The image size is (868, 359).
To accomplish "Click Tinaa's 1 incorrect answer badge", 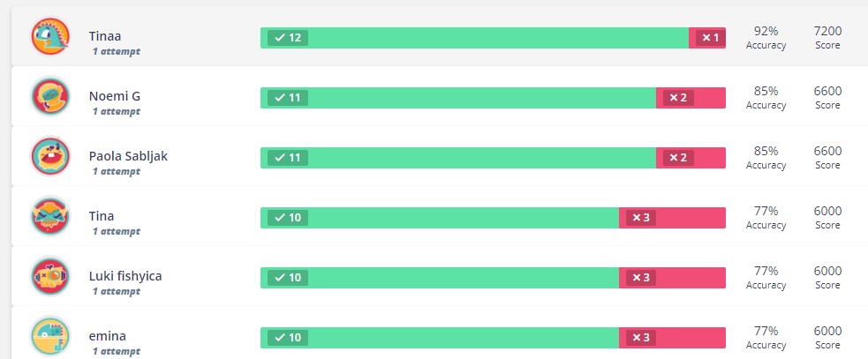I will coord(710,38).
